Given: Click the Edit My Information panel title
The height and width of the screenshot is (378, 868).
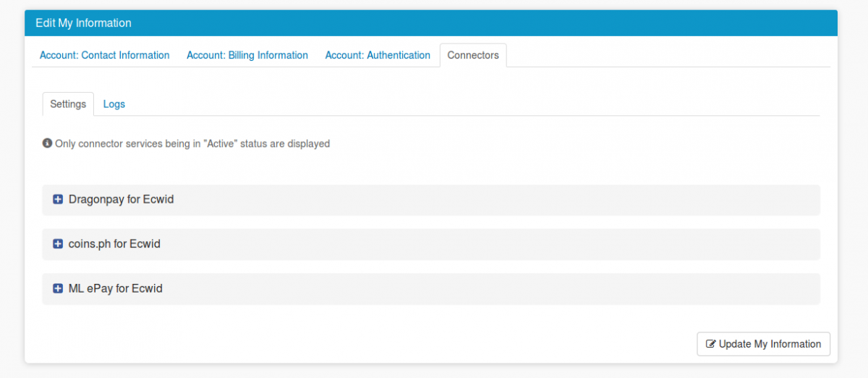Looking at the screenshot, I should (84, 23).
